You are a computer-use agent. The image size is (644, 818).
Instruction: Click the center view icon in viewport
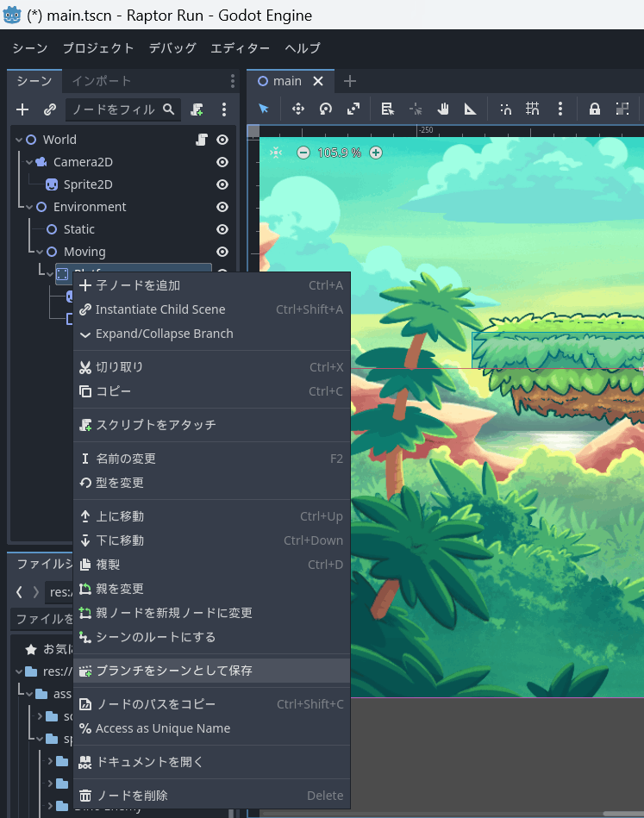276,153
